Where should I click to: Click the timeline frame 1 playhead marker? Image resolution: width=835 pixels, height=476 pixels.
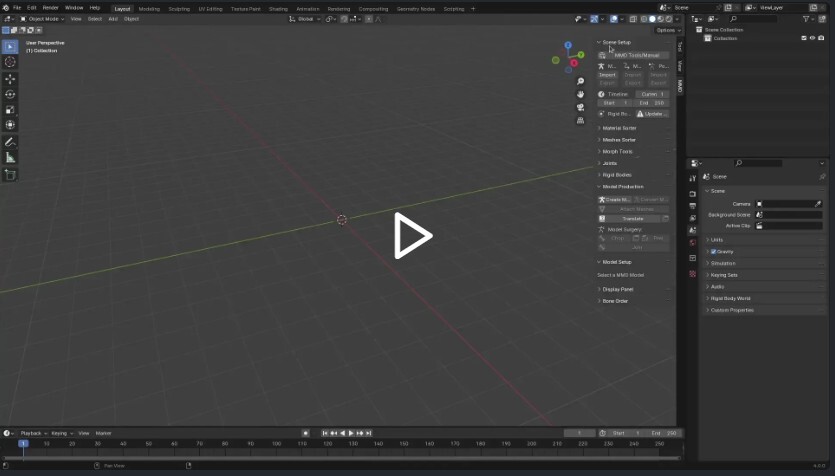[x=23, y=444]
